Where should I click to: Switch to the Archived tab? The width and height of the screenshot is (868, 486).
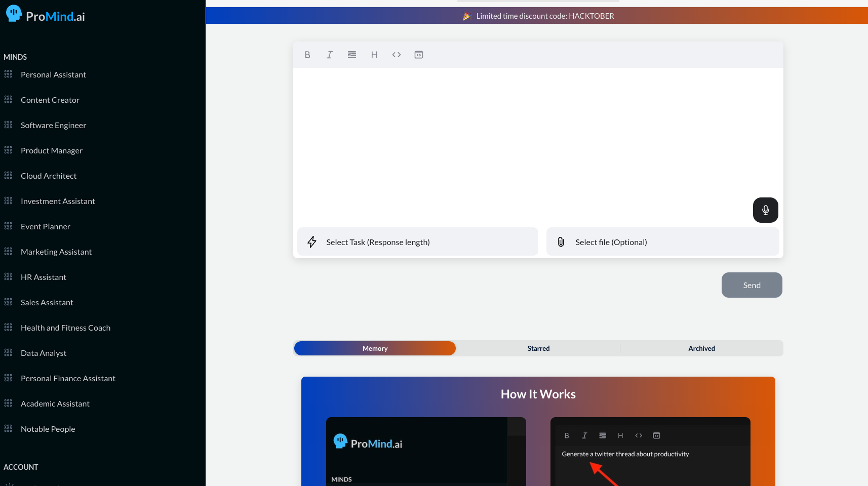click(x=702, y=348)
